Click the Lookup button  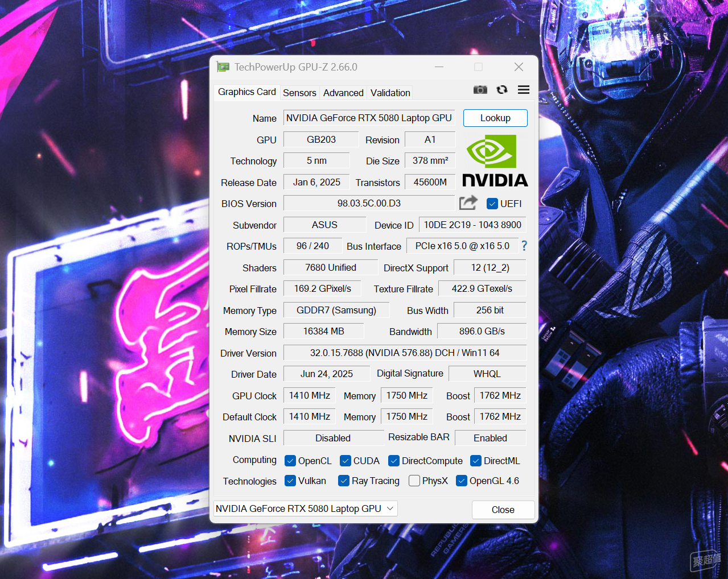pos(495,118)
